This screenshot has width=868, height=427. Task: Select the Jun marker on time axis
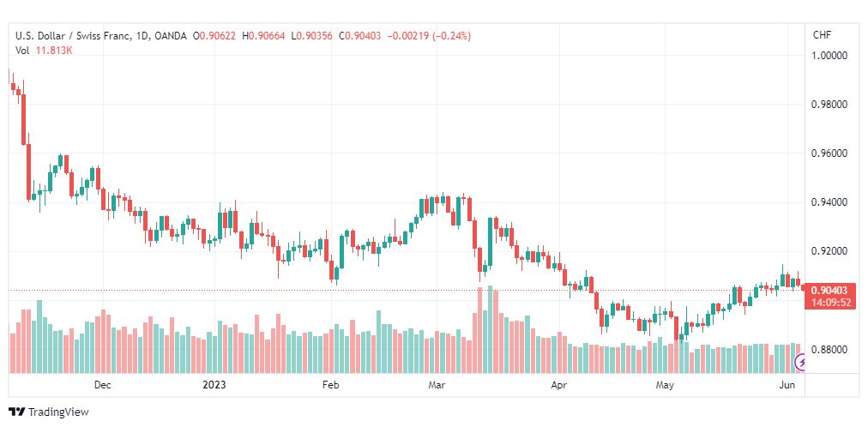point(787,384)
